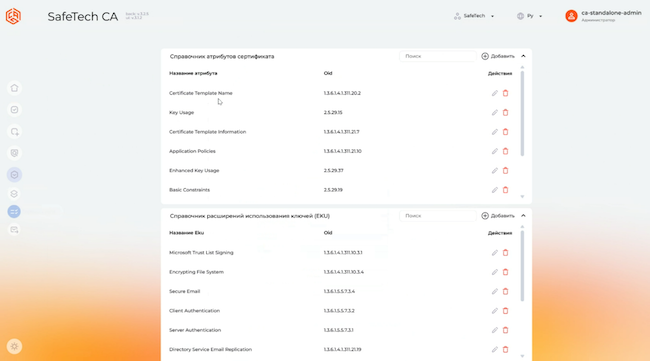
Task: Edit Directory Service Email Replication EKU
Action: [x=495, y=349]
